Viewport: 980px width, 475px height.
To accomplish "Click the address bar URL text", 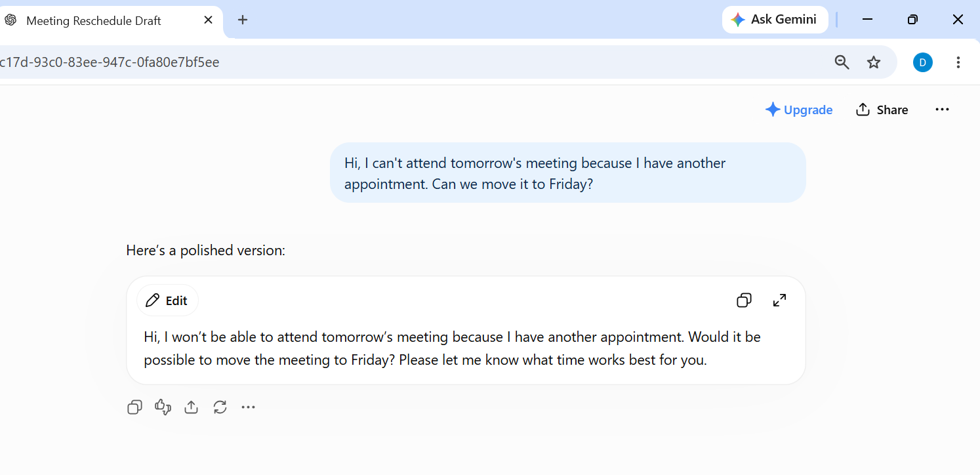I will coord(109,62).
